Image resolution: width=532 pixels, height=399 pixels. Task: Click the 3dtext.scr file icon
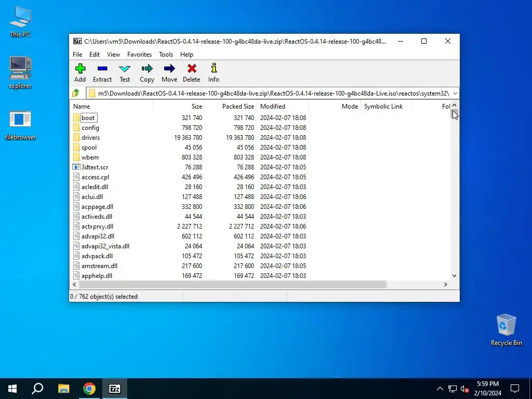tap(76, 167)
